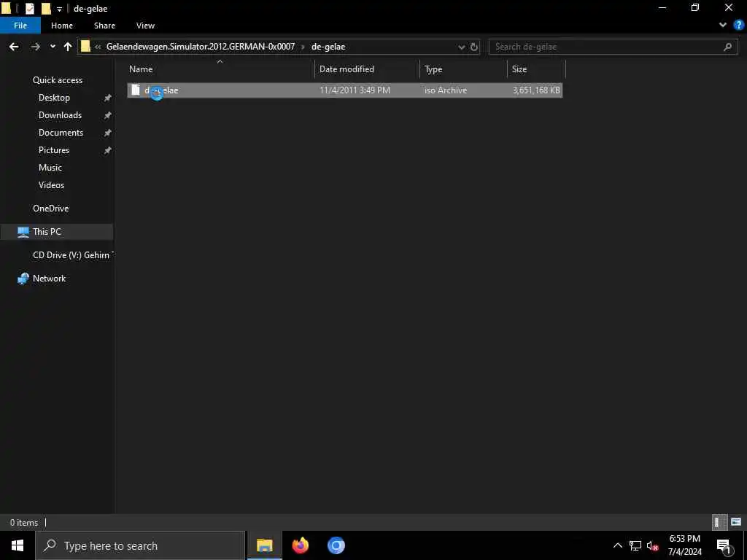Open the network status tray icon

click(635, 545)
